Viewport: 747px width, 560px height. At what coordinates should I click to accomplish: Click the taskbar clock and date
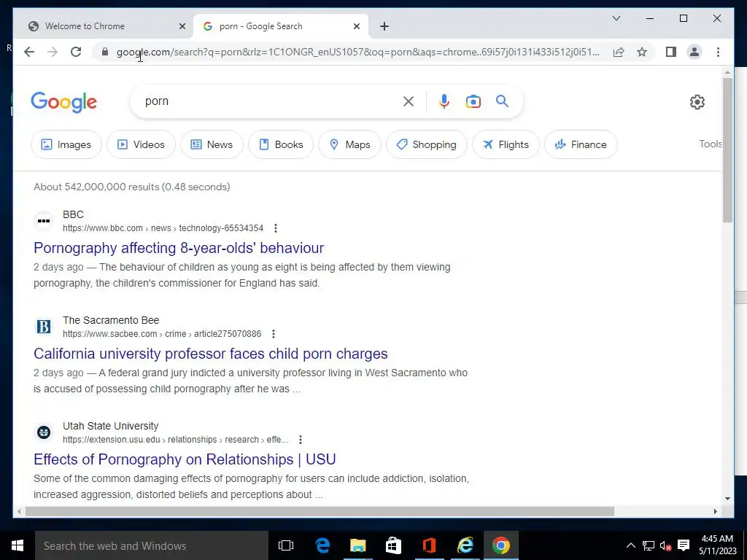point(718,545)
